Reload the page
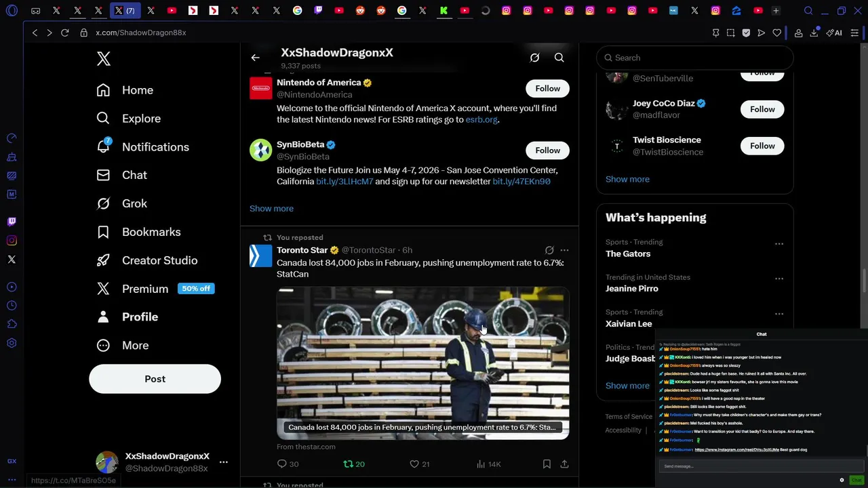Image resolution: width=868 pixels, height=488 pixels. [65, 33]
